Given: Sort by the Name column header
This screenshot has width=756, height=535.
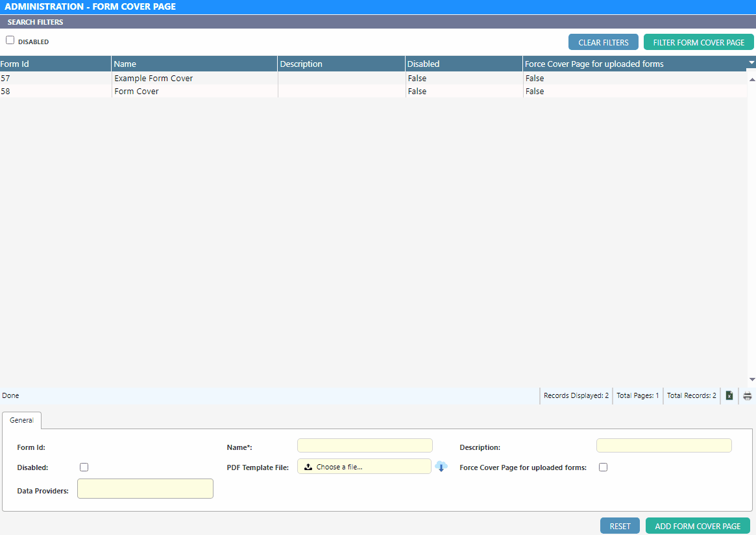Looking at the screenshot, I should [194, 64].
